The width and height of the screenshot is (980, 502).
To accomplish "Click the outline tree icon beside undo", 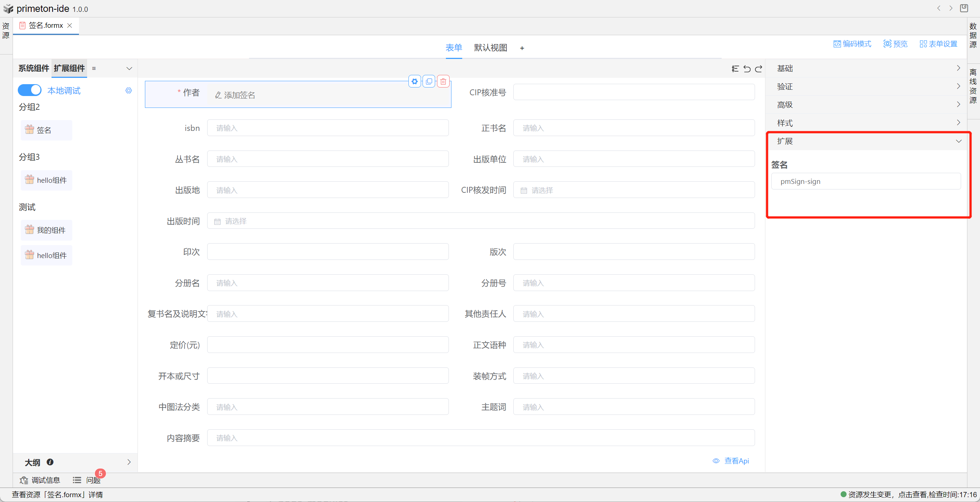I will [735, 69].
